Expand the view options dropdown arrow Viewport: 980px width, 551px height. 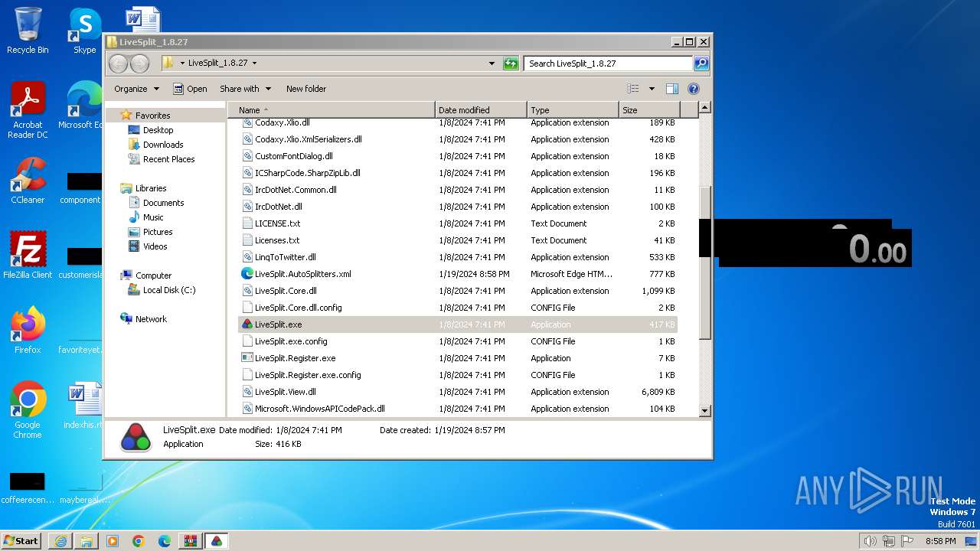tap(652, 89)
